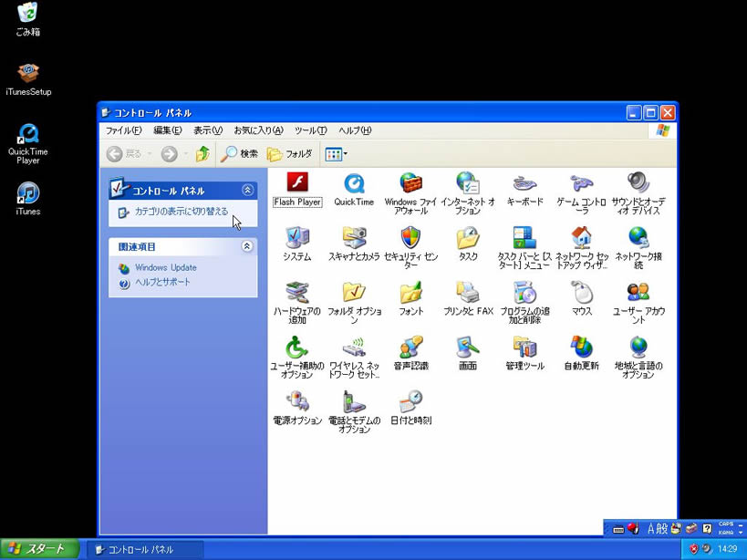Open the Windows Update link
Screen dimensions: 747x560
pos(165,267)
